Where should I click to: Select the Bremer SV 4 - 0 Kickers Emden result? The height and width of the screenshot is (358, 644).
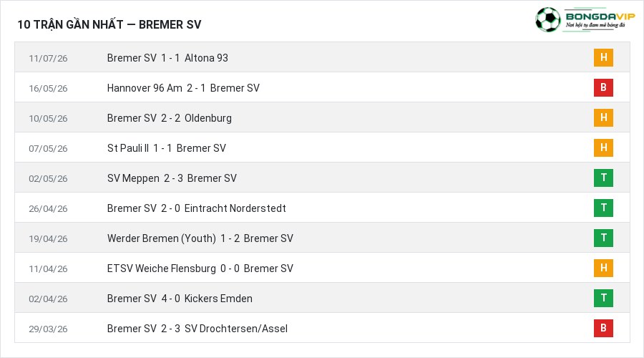click(180, 299)
